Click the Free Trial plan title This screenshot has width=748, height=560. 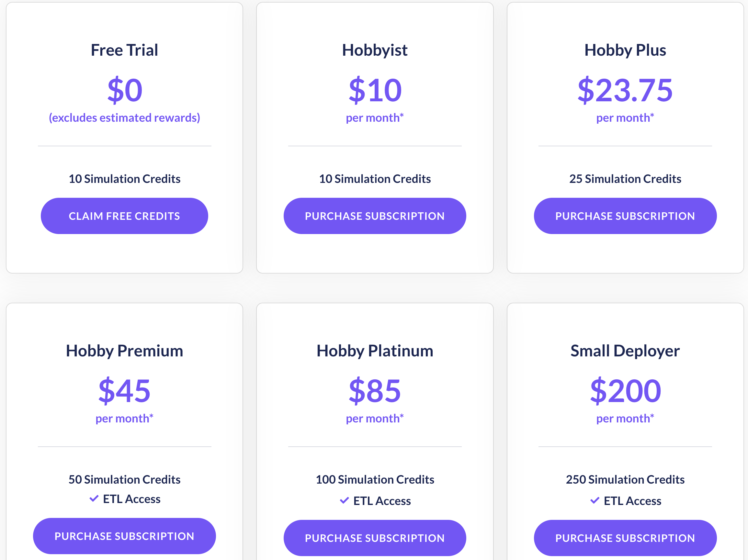coord(124,50)
